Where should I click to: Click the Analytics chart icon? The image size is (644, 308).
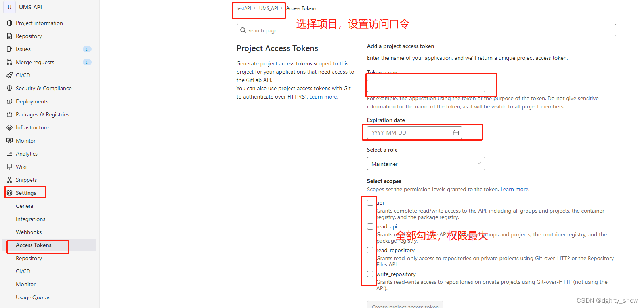point(10,154)
